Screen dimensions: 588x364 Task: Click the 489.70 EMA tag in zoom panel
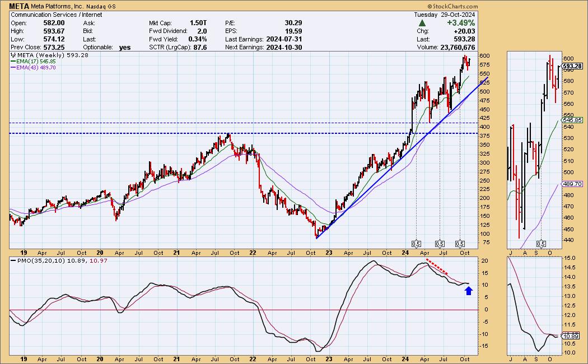pyautogui.click(x=573, y=184)
